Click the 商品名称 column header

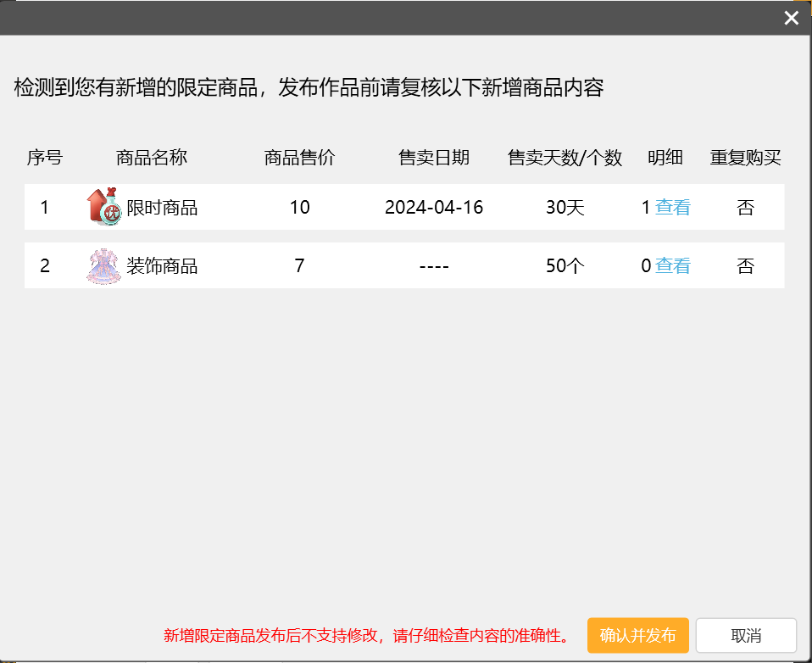click(x=152, y=157)
